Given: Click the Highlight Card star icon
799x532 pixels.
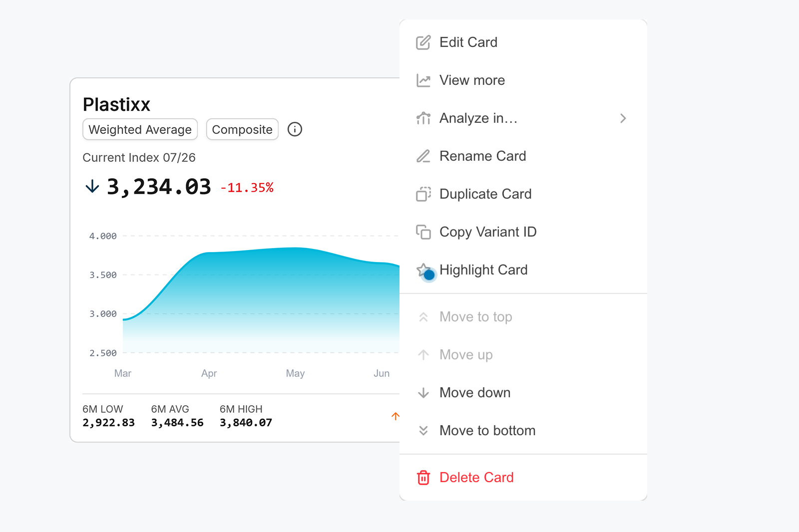Looking at the screenshot, I should coord(423,270).
